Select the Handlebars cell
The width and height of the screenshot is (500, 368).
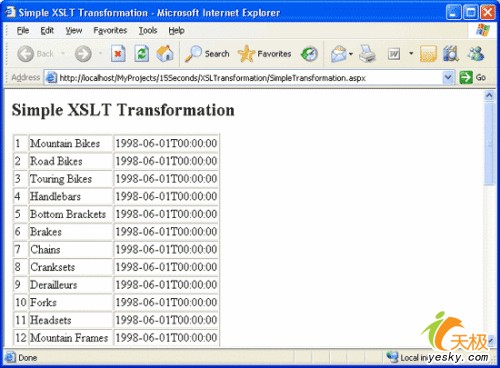click(71, 196)
